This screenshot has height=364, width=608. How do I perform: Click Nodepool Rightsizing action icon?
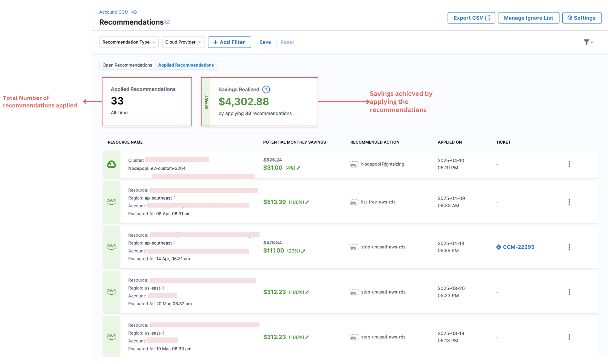pos(354,164)
